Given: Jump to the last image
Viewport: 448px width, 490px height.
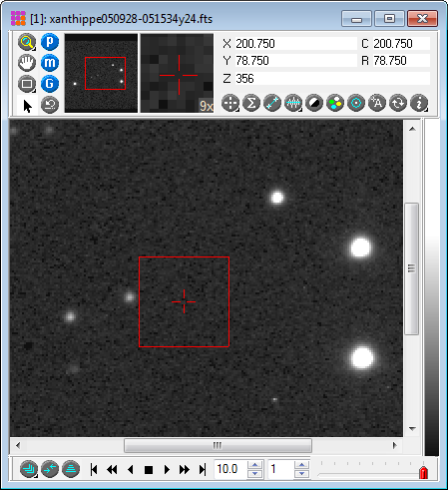Looking at the screenshot, I should pyautogui.click(x=203, y=469).
